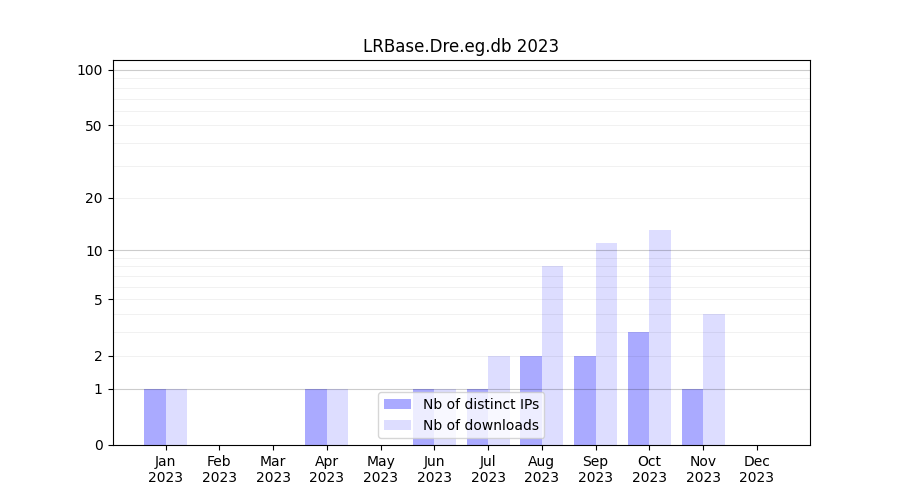The image size is (900, 500).
Task: Select the Sep 2023 distinct IPs bar
Action: coord(585,400)
